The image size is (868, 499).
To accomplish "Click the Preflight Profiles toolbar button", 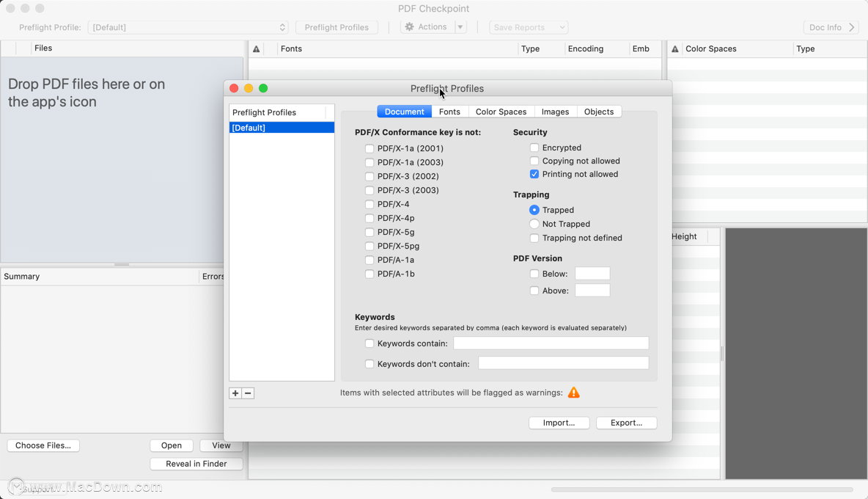I will point(336,27).
